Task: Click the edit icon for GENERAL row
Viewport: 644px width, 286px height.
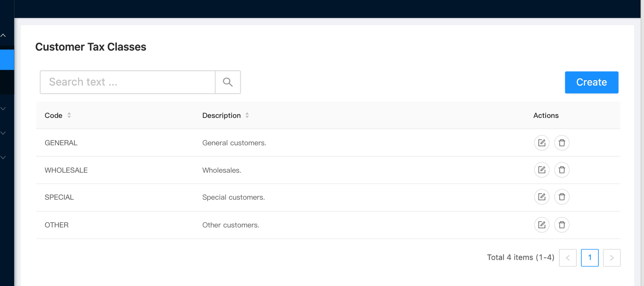Action: 541,143
